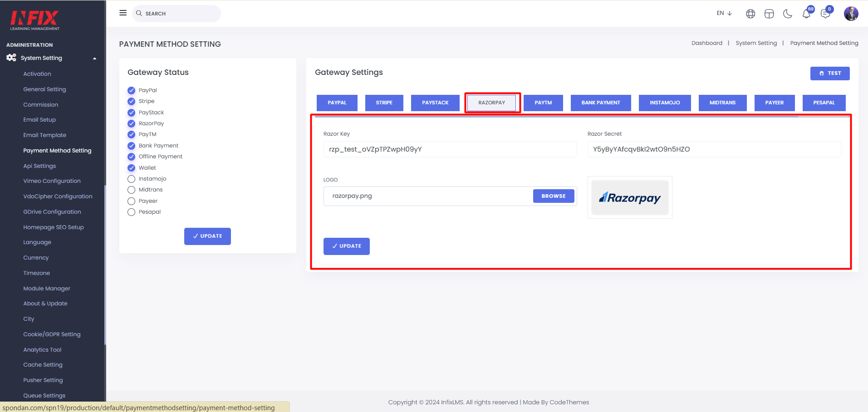Click the Razorpay logo preview thumbnail
This screenshot has width=868, height=412.
coord(630,197)
